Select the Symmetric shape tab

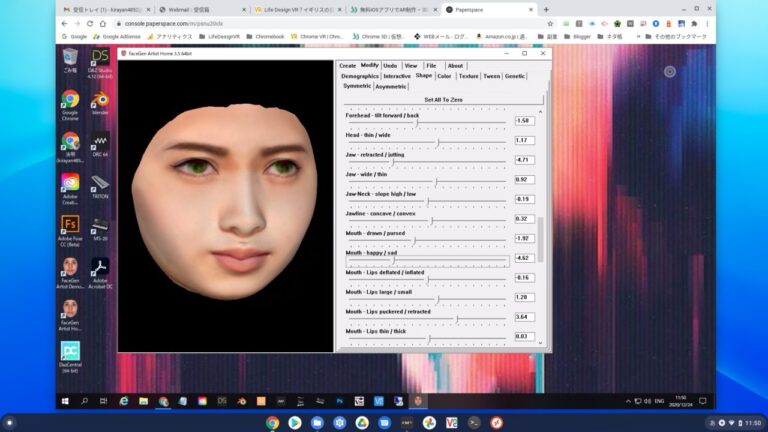click(357, 86)
